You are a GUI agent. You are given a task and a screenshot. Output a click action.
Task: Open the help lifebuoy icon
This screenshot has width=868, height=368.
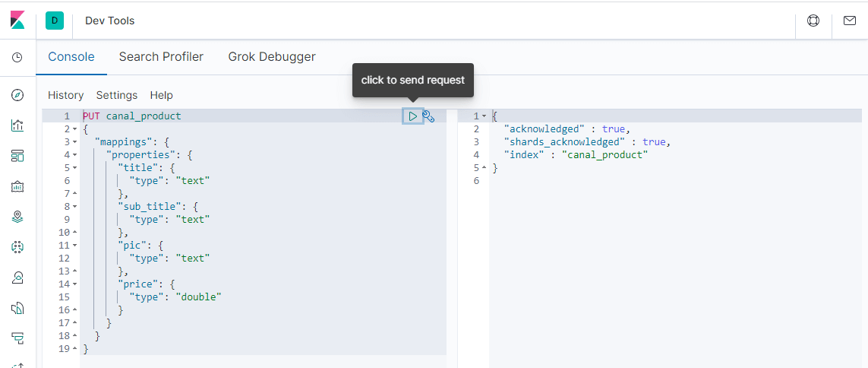[x=813, y=21]
